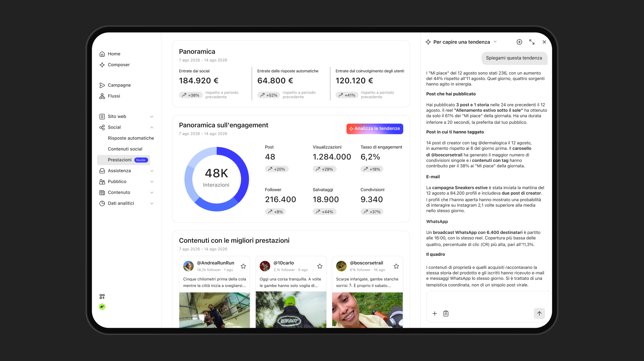Open the Campagne section

[x=115, y=85]
